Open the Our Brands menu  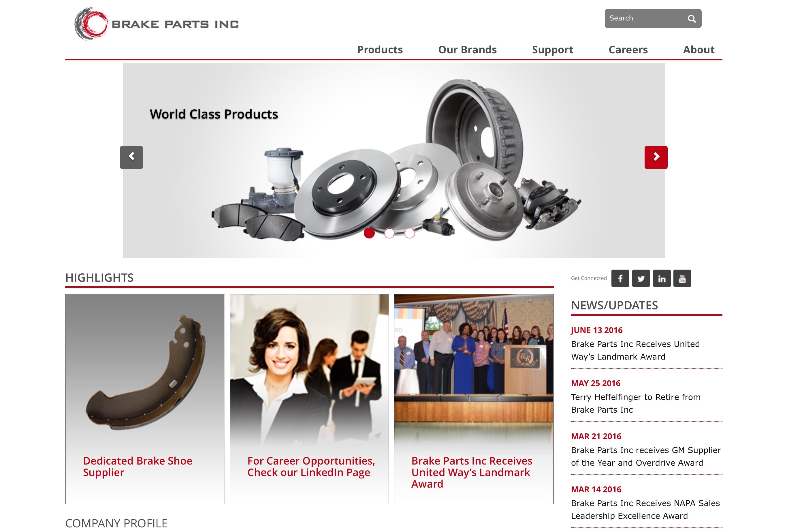click(x=468, y=50)
